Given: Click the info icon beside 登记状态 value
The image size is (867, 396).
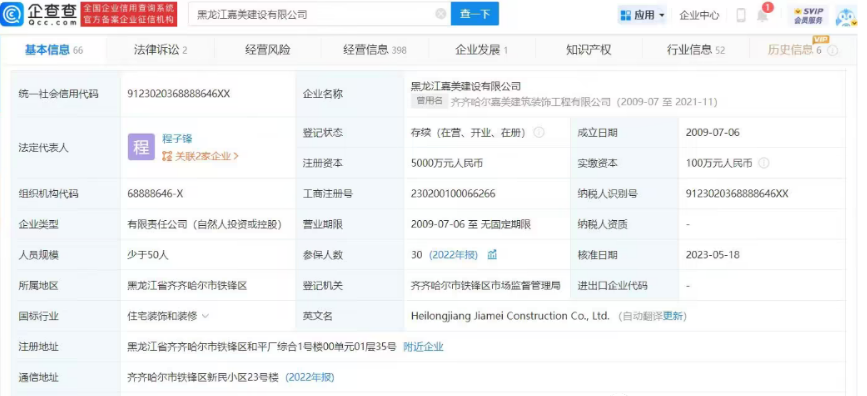Looking at the screenshot, I should click(539, 133).
